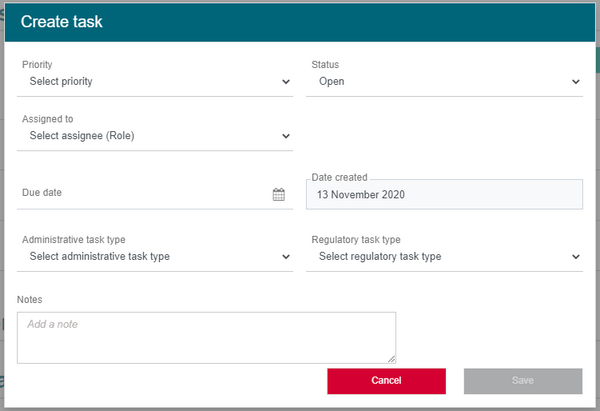Click the 'Notes' field label

(30, 299)
